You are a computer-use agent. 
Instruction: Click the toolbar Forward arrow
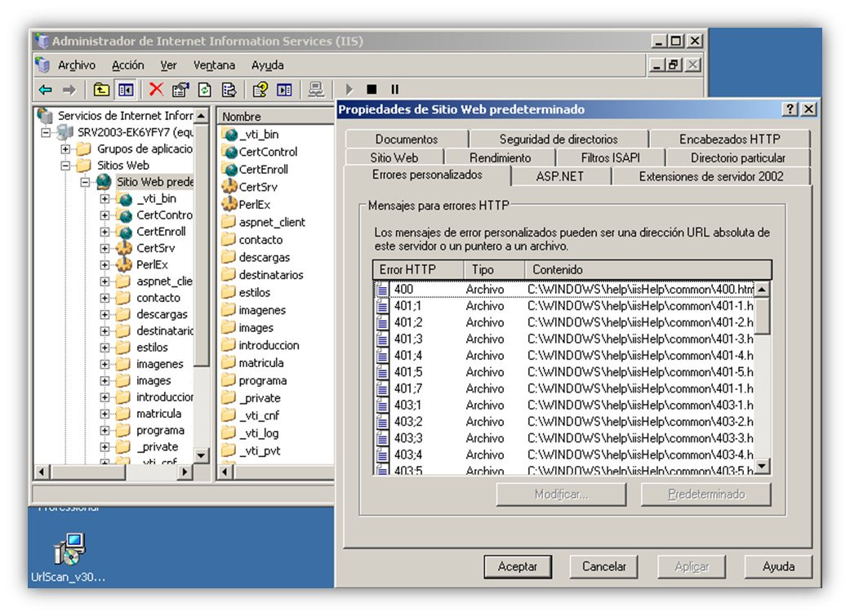[x=69, y=90]
